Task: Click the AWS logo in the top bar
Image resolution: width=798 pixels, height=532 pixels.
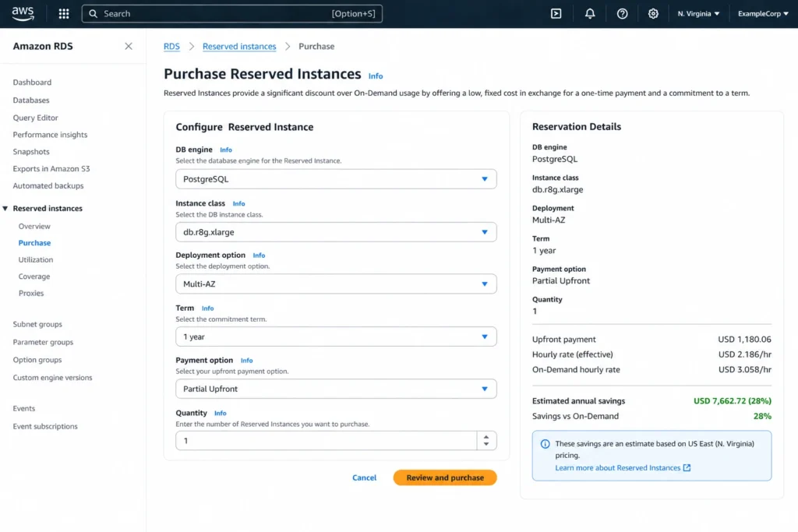Action: tap(21, 12)
